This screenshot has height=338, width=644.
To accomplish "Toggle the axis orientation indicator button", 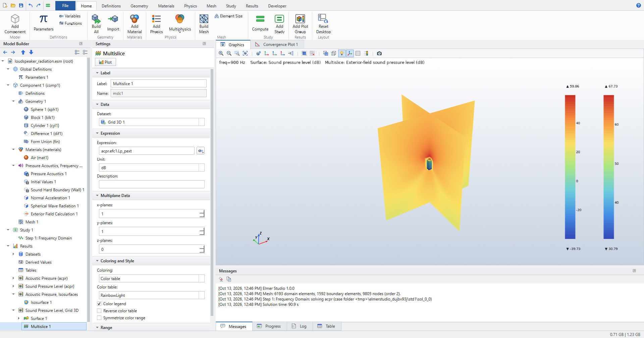I will click(350, 53).
